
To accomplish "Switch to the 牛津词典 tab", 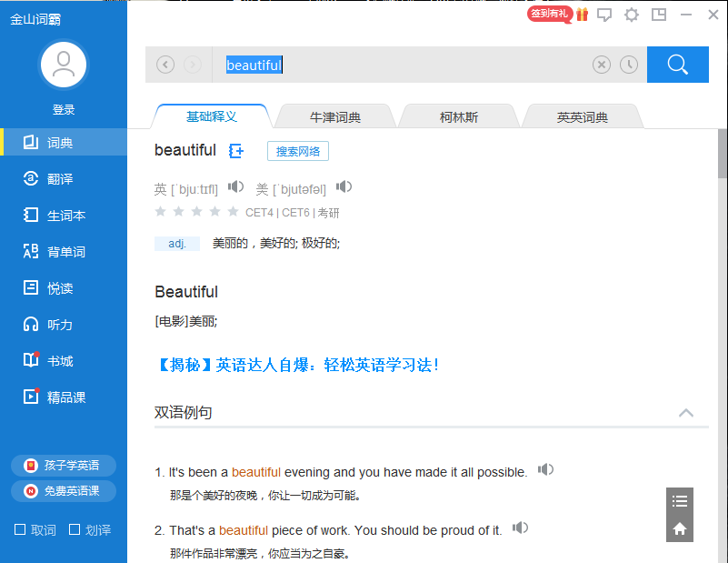I will click(335, 117).
